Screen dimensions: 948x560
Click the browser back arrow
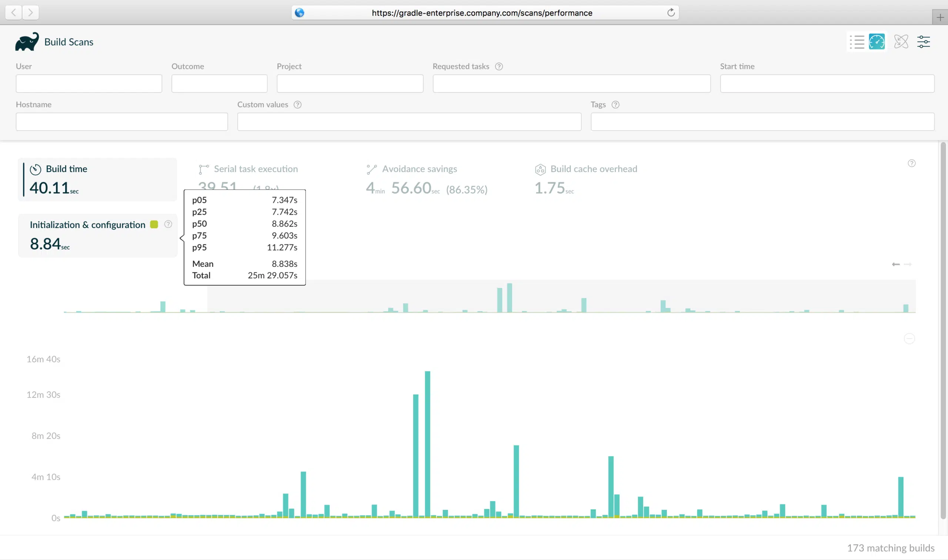click(14, 13)
